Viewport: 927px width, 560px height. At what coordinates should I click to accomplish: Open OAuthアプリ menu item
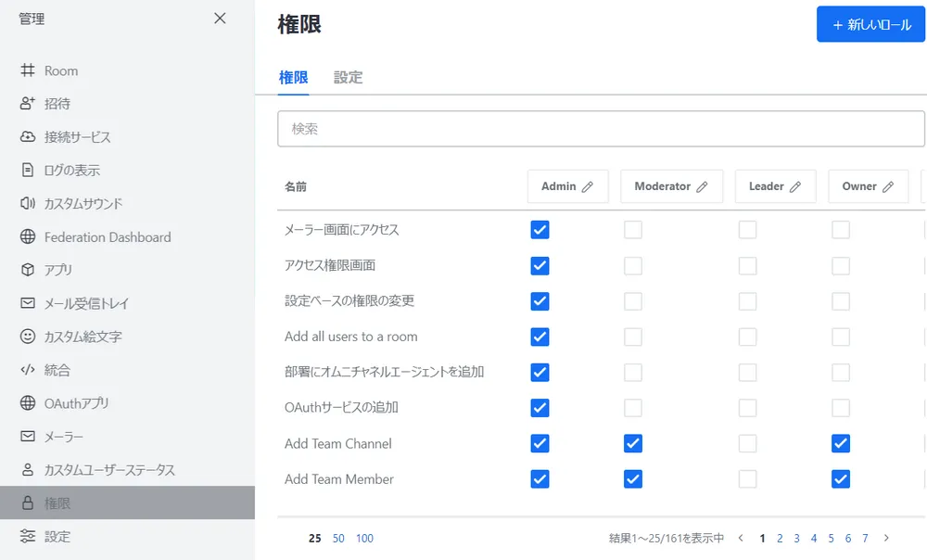(x=127, y=402)
